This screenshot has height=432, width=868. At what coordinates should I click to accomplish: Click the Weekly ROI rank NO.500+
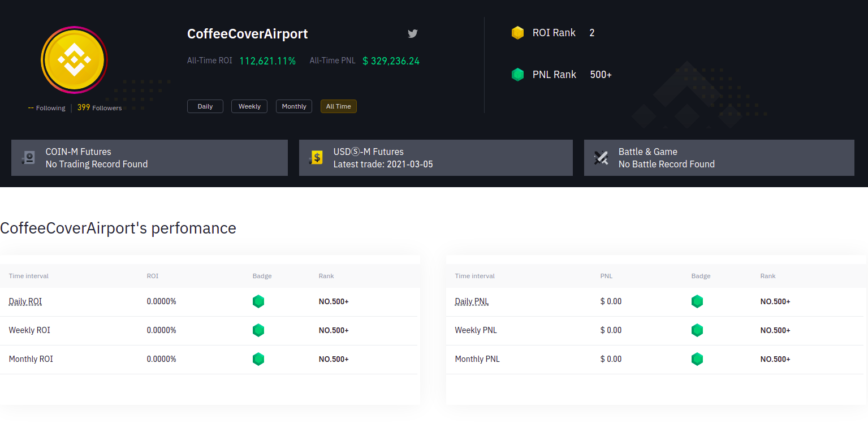tap(334, 330)
